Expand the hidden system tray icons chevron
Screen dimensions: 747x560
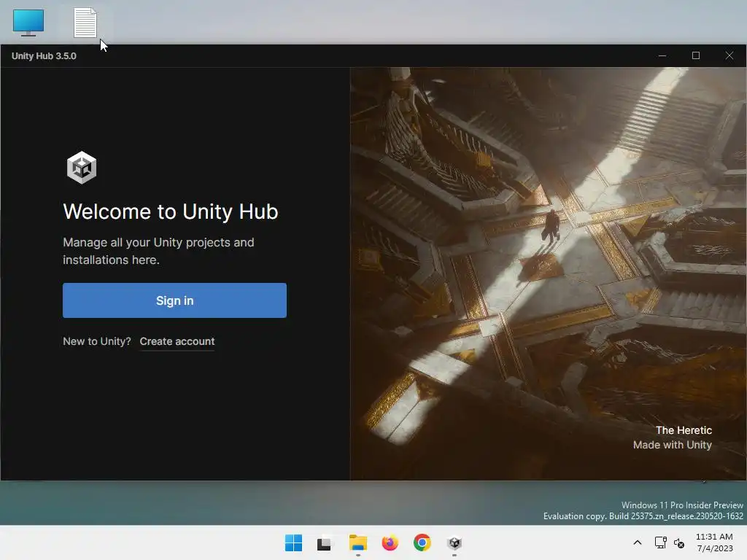[x=638, y=542]
